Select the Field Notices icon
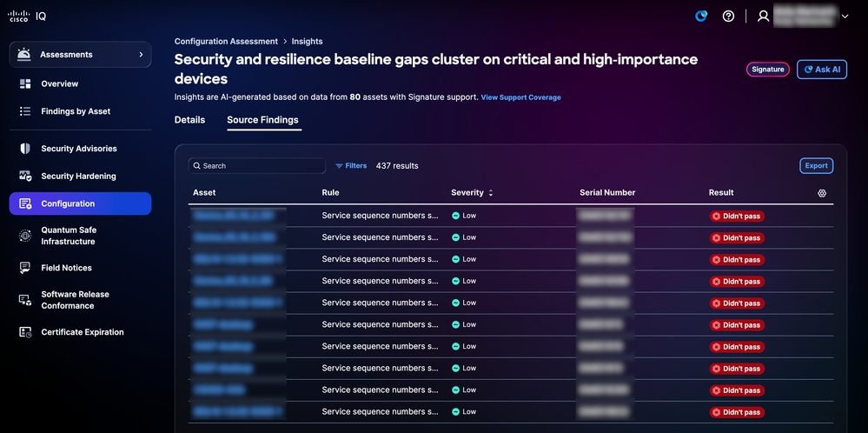Screen dimensions: 868x433 [25, 268]
